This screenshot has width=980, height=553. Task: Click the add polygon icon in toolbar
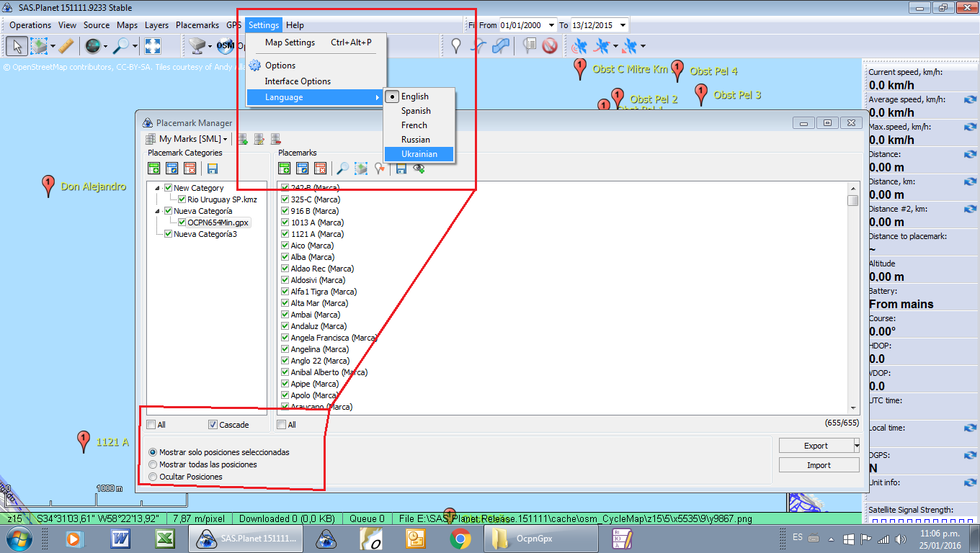click(x=500, y=46)
